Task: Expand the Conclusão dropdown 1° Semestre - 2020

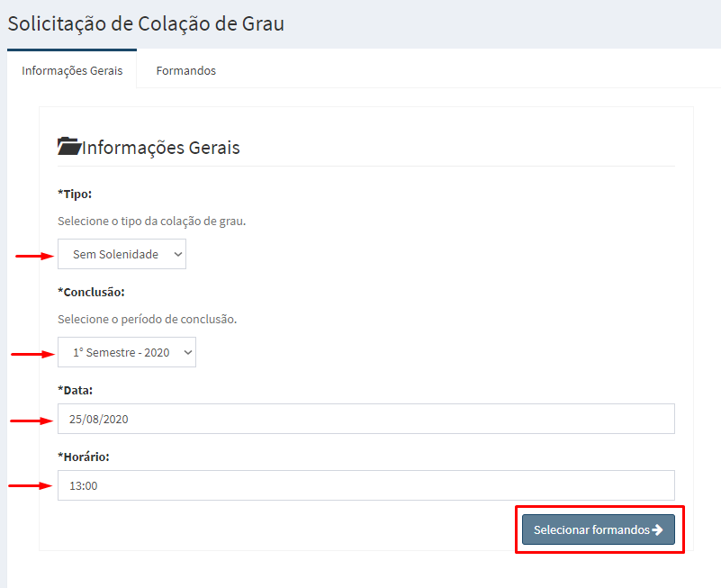Action: point(127,352)
